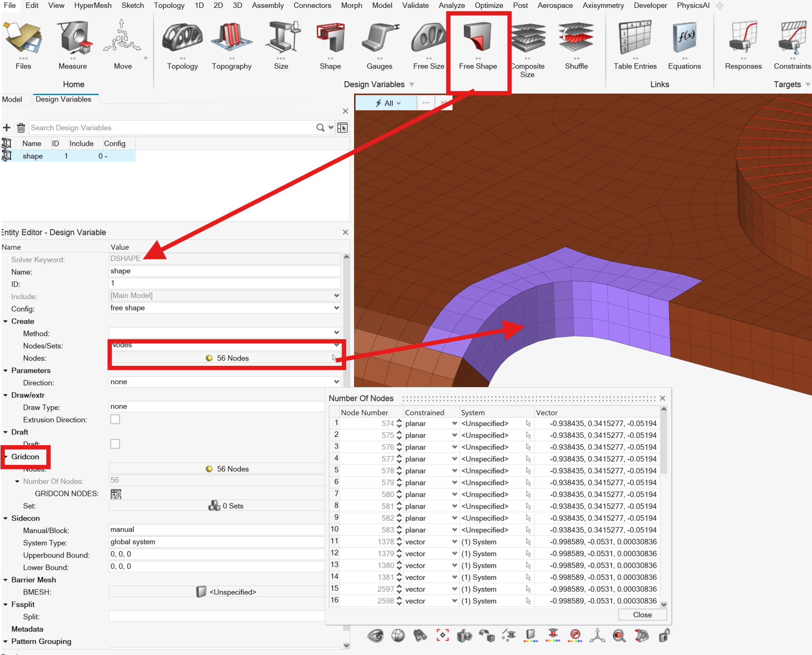Open the column chooser icon beside search
The image size is (812, 655).
[342, 128]
